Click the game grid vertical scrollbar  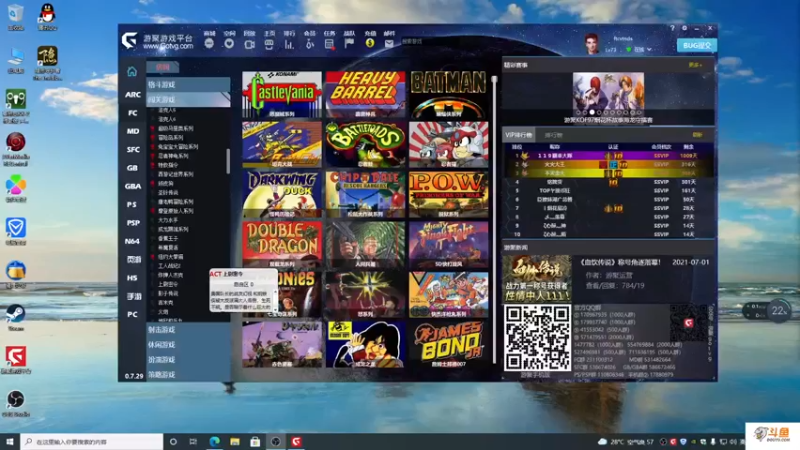[494, 219]
